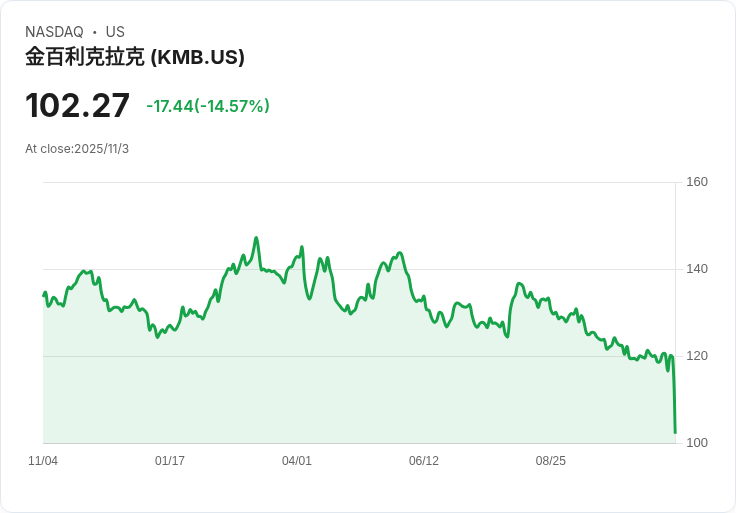Click the 100 y-axis label

697,443
